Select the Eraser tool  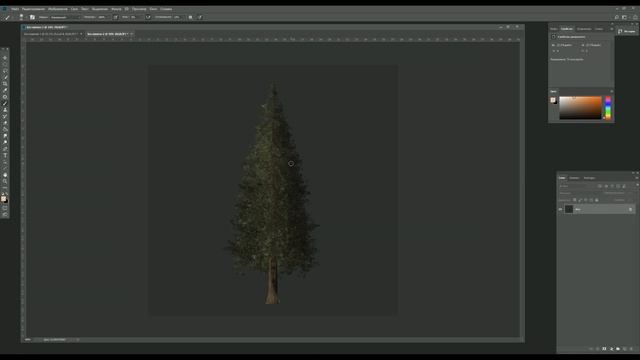(x=5, y=122)
